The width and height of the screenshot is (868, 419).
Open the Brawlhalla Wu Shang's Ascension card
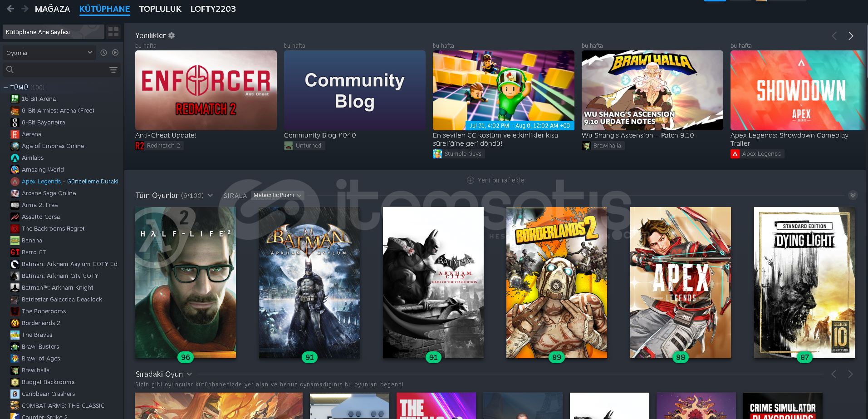click(x=652, y=90)
